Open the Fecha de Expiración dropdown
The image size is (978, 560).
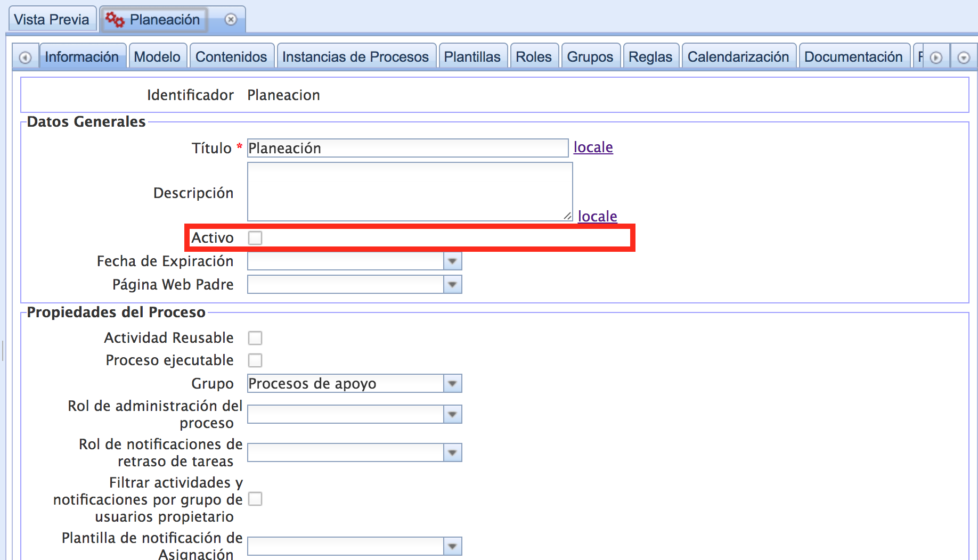[452, 261]
